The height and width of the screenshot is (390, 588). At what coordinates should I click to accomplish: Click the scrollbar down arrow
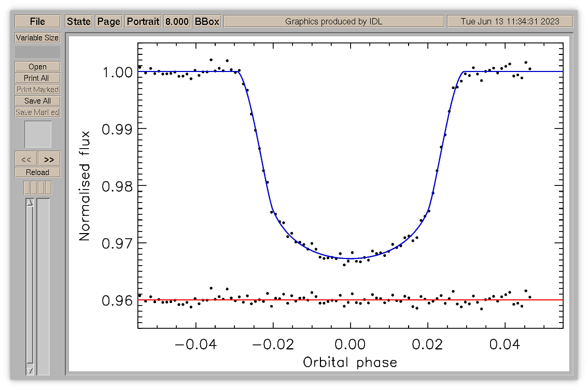(x=30, y=371)
